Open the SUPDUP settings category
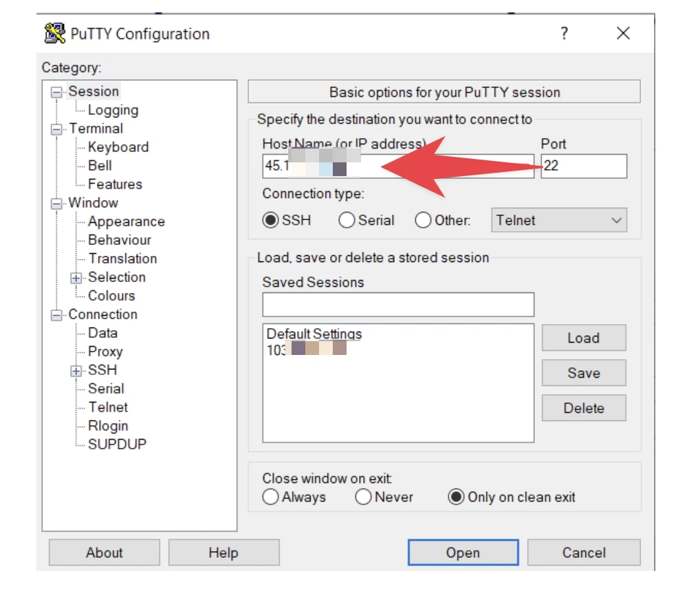 pyautogui.click(x=117, y=444)
